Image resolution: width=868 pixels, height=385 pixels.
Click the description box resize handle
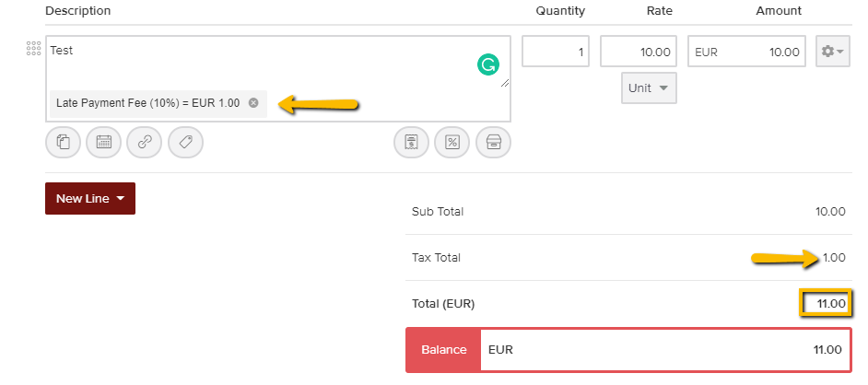504,84
